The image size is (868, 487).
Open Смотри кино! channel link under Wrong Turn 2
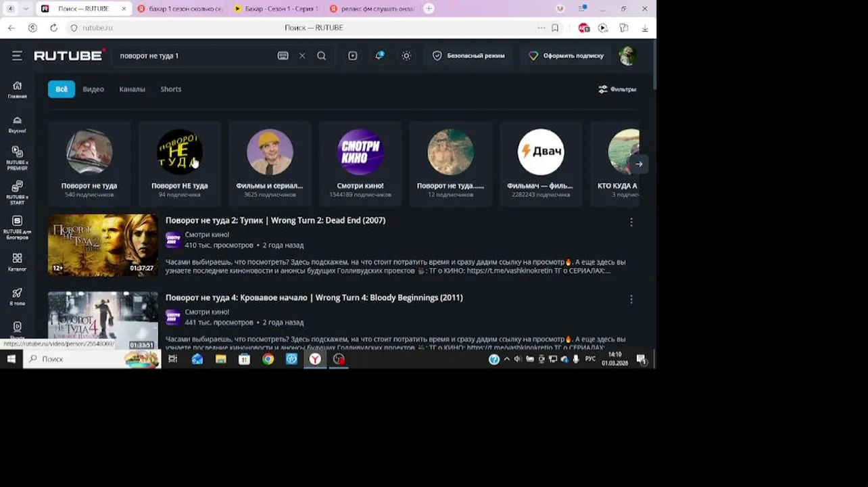tap(207, 235)
